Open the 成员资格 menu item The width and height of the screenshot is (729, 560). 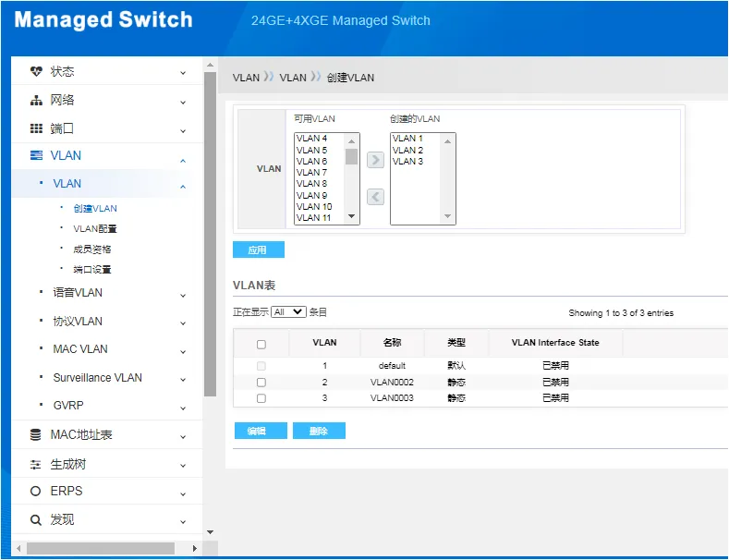92,250
